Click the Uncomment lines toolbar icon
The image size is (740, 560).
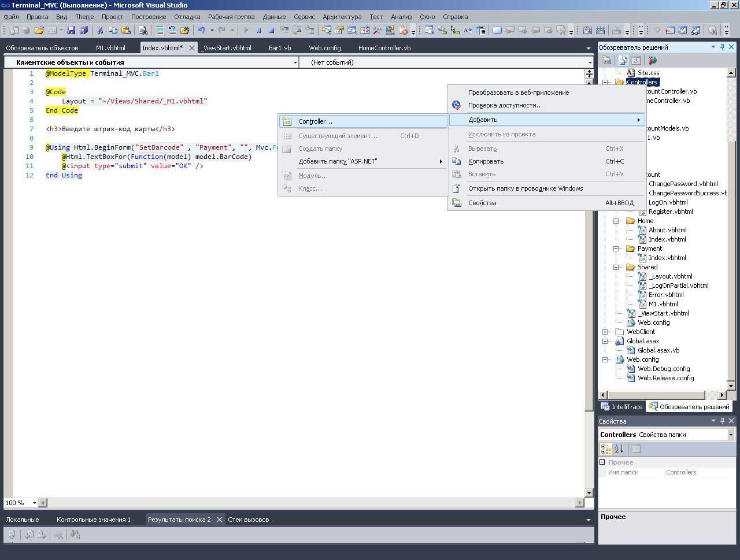(172, 30)
